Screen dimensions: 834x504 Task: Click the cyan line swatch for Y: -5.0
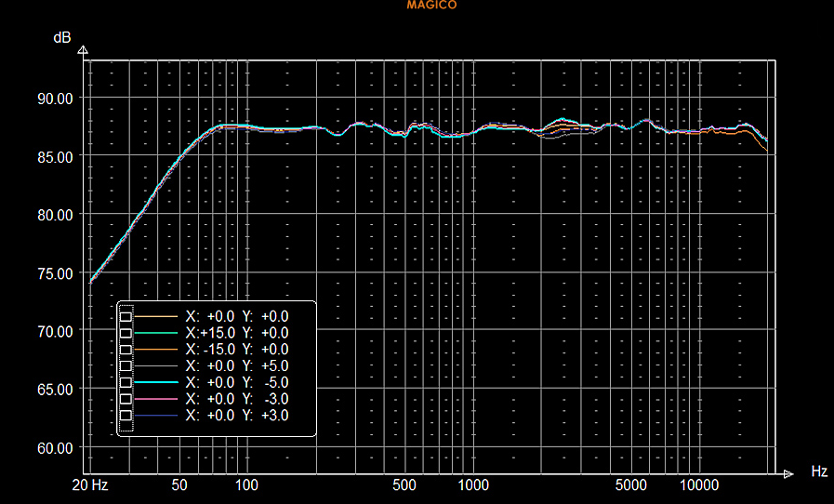coord(156,383)
